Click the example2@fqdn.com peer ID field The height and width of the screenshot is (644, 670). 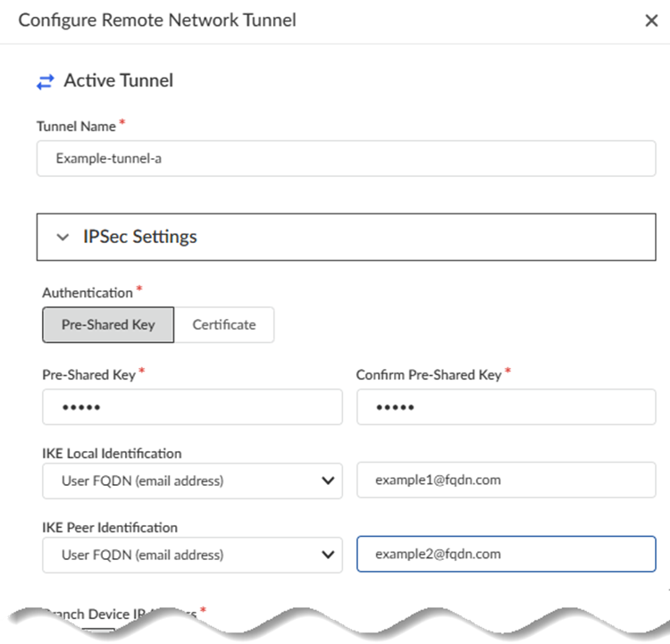tap(506, 554)
